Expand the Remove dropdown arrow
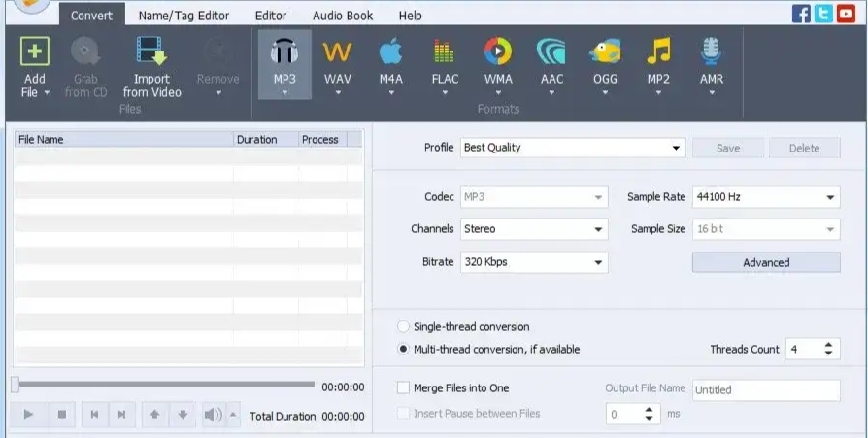 (x=218, y=93)
